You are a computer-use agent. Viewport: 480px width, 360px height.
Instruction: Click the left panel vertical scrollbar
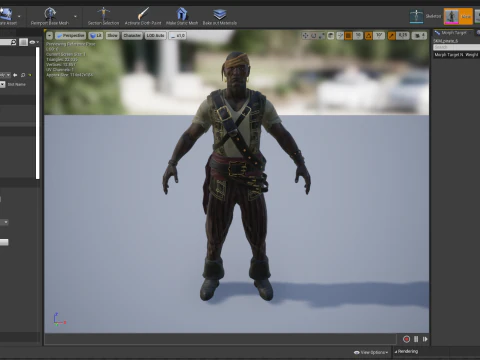coord(38,113)
